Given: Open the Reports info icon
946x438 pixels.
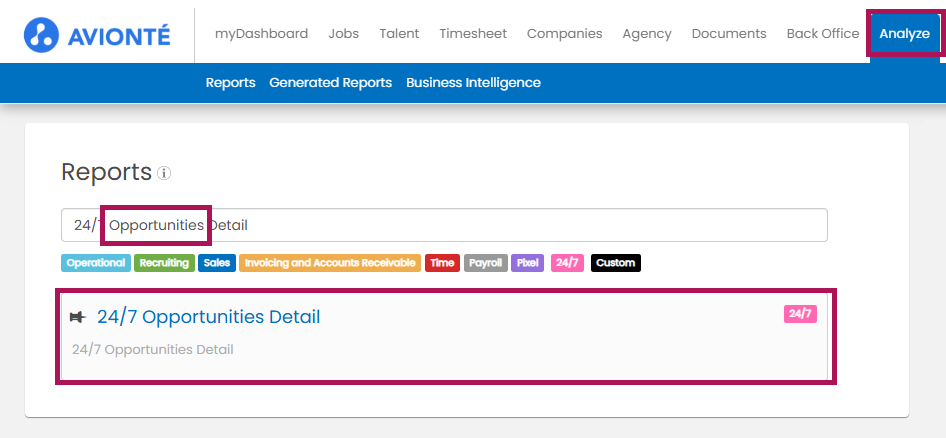Looking at the screenshot, I should pos(164,173).
